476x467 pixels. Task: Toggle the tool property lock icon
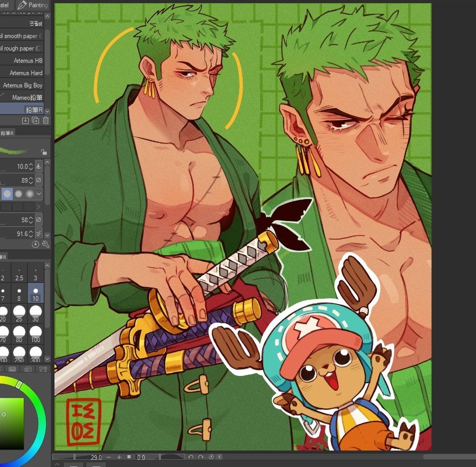[x=44, y=152]
